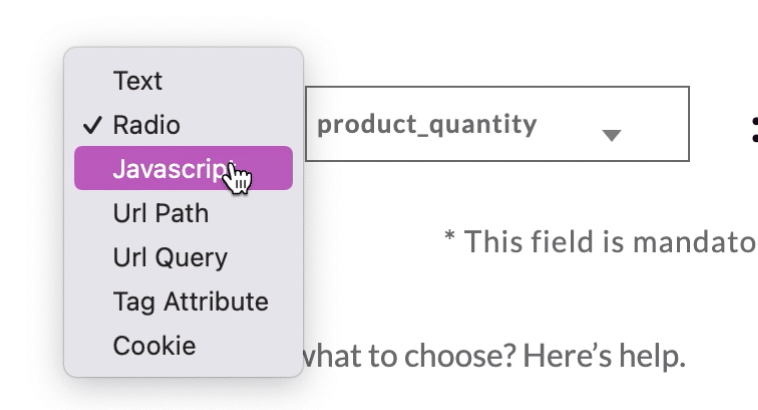Pick Url Query from the type list
The height and width of the screenshot is (410, 758).
(183, 257)
